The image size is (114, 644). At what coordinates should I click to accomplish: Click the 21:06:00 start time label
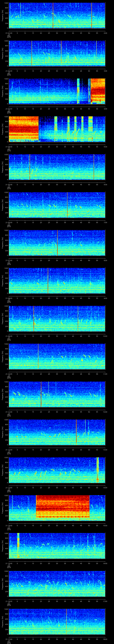click(9, 223)
